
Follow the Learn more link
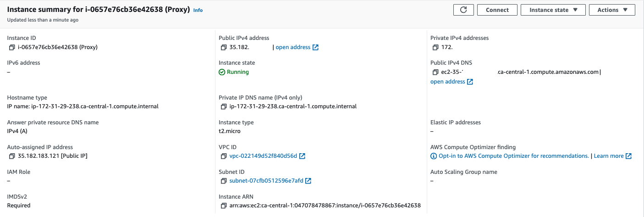tap(609, 156)
